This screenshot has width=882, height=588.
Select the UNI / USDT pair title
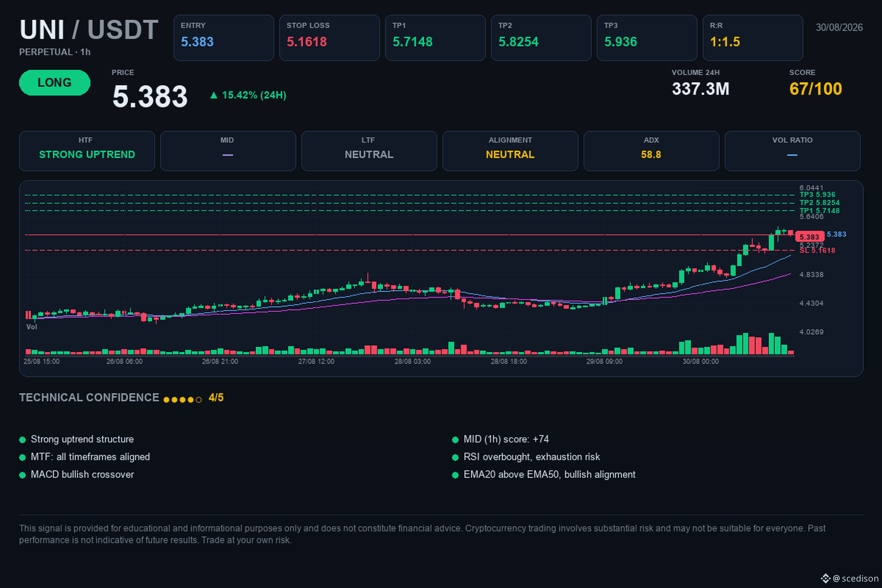click(89, 30)
